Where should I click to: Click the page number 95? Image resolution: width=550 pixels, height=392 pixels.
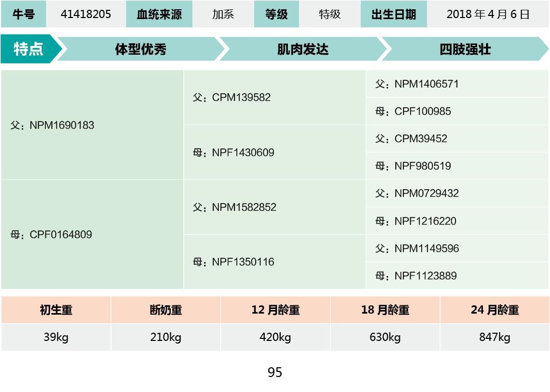(275, 372)
